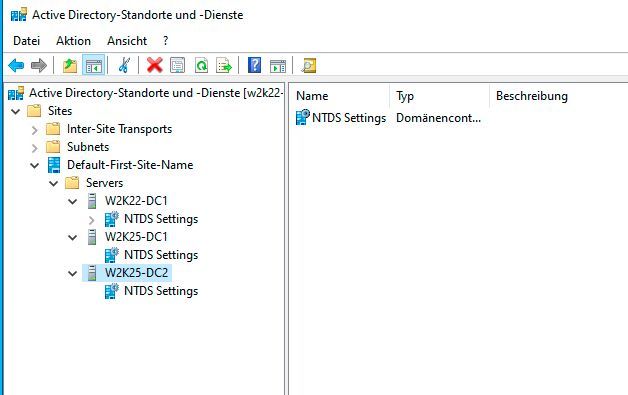Click the Default-First-Site-Name site icon
This screenshot has height=395, width=628.
(x=54, y=165)
